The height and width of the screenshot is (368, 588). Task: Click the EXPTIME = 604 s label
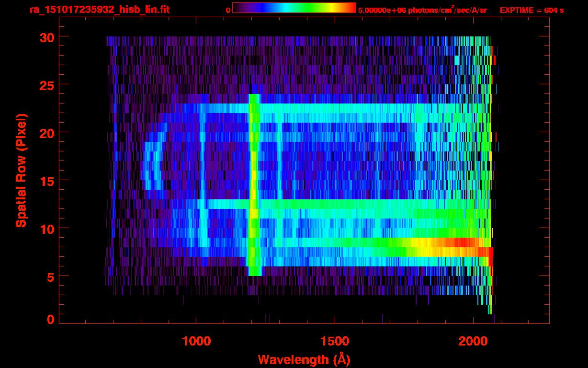coord(532,10)
